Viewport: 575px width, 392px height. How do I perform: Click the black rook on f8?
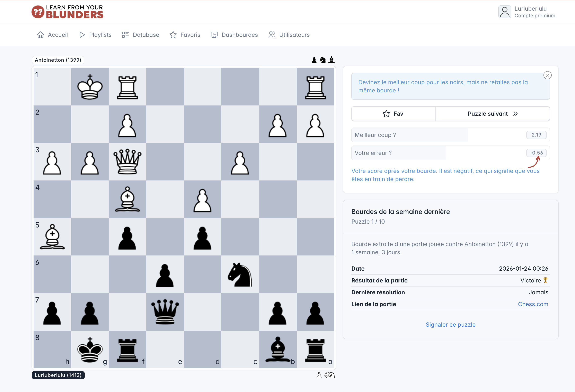(x=127, y=349)
